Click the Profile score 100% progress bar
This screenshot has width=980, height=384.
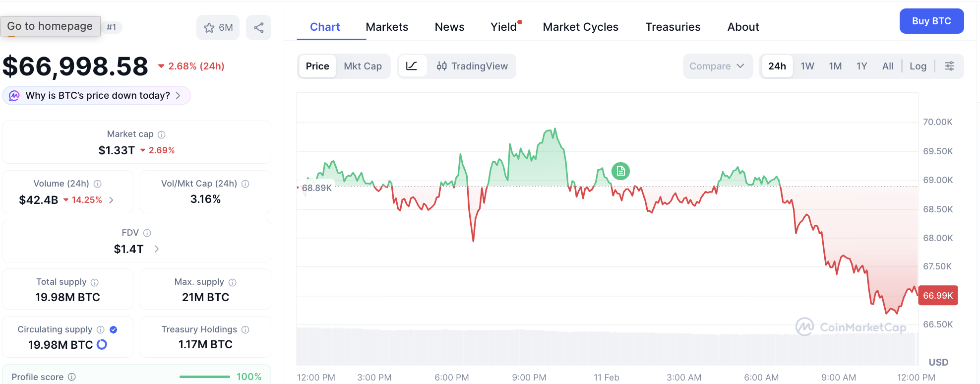coord(204,377)
